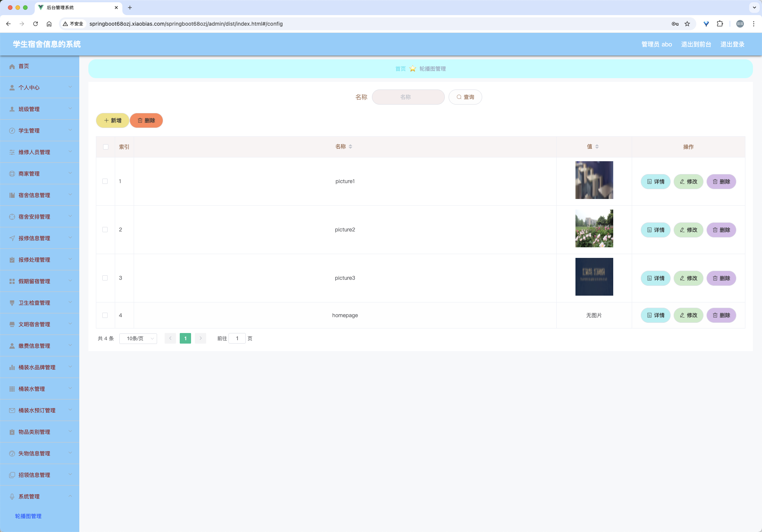Switch to the 后台管理系统 browser tab
This screenshot has width=762, height=532.
click(x=79, y=8)
